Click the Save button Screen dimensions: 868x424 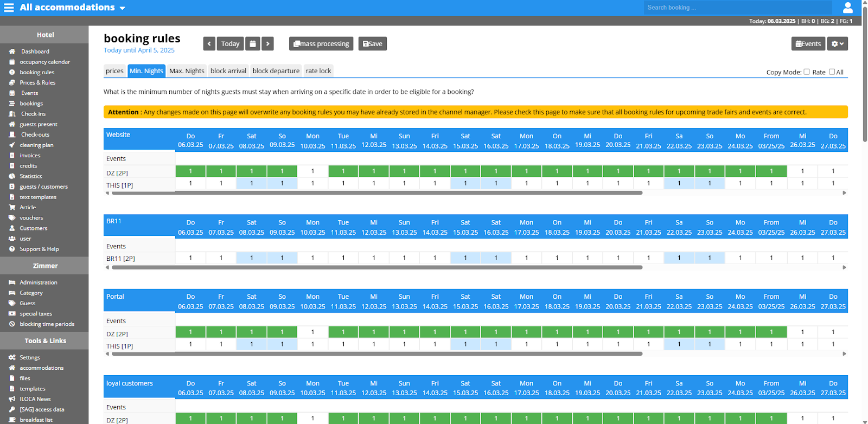[x=373, y=44]
